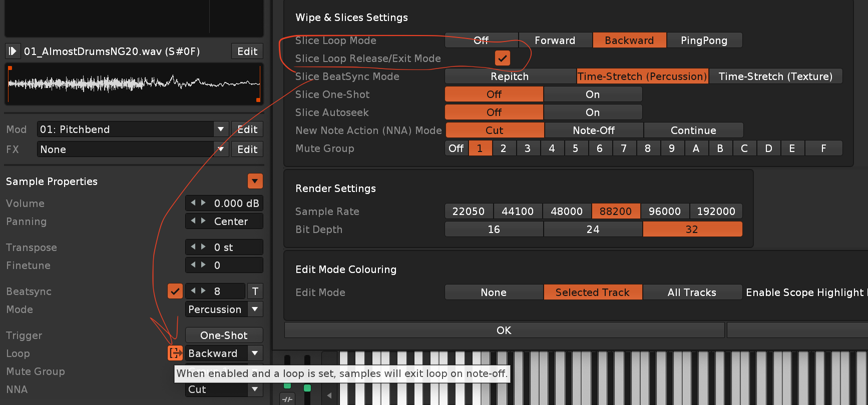Screen dimensions: 868x405
Task: Select PingPong slice loop mode
Action: coord(703,40)
